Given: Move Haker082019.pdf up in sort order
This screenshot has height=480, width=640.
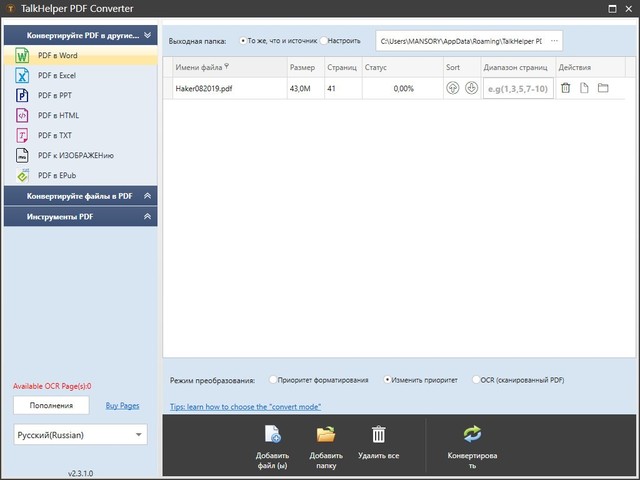Looking at the screenshot, I should (x=453, y=88).
